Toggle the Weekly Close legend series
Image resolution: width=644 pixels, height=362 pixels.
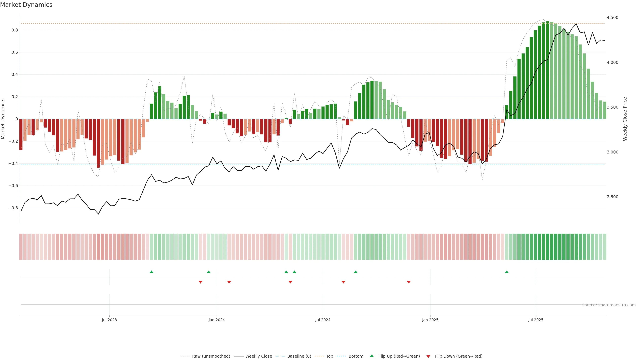258,356
